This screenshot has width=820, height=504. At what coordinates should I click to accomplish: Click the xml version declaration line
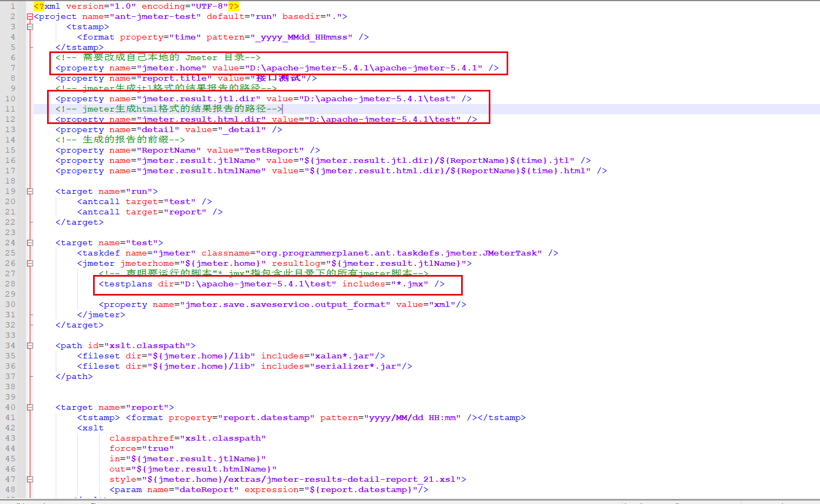[136, 6]
